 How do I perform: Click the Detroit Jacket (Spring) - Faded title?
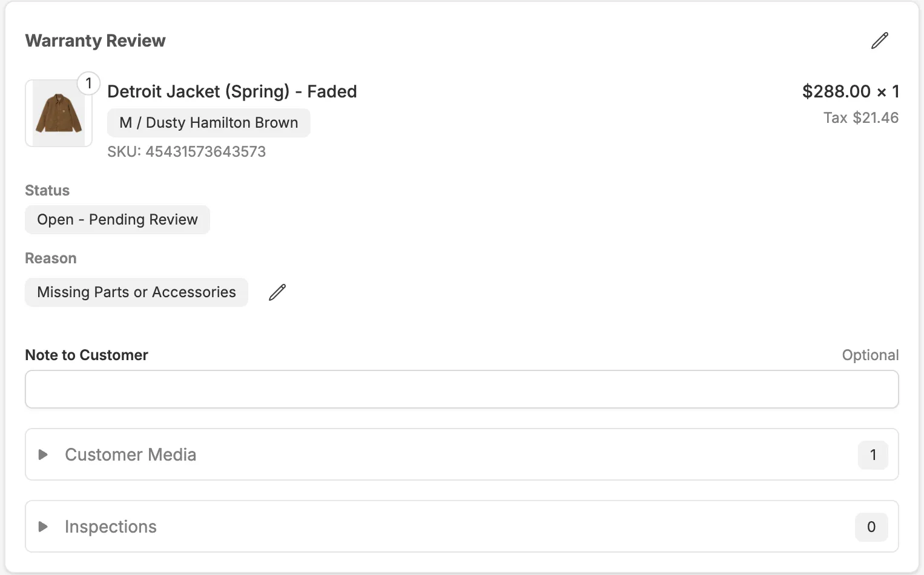(232, 91)
